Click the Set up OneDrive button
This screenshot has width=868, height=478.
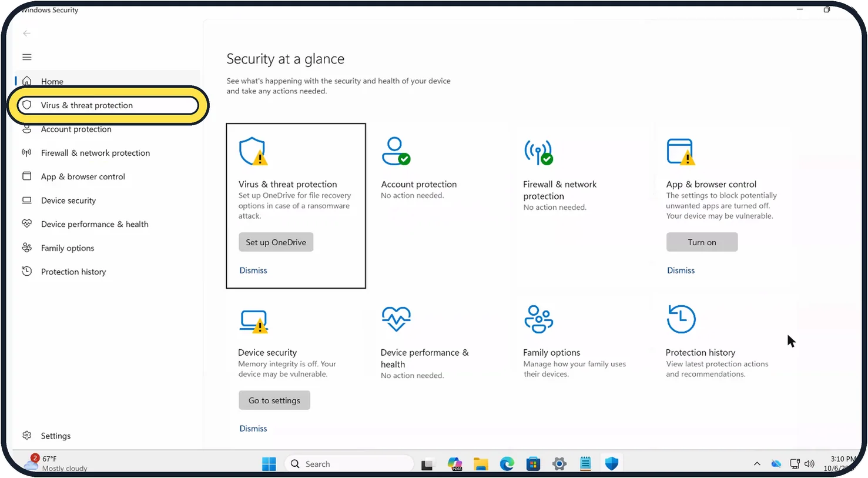pos(276,242)
